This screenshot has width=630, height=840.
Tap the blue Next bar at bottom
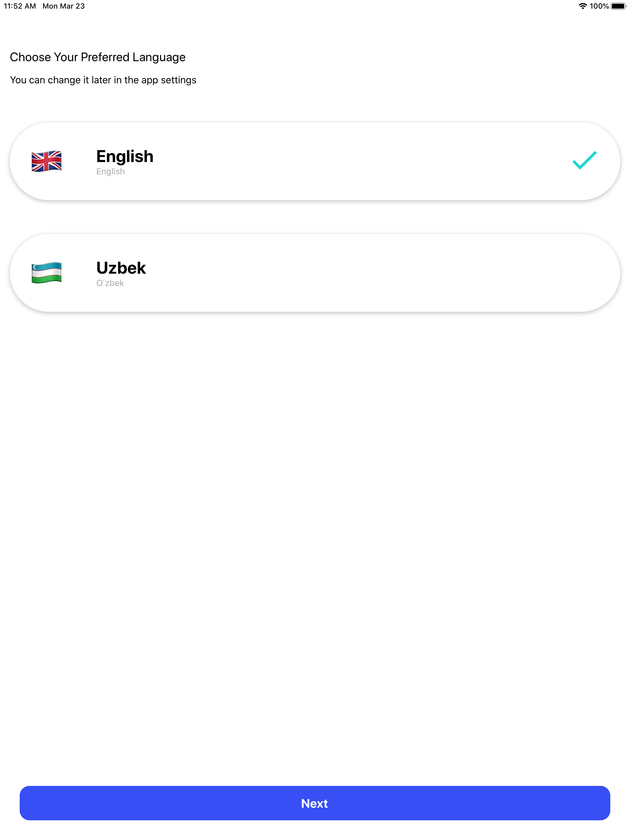pos(315,803)
